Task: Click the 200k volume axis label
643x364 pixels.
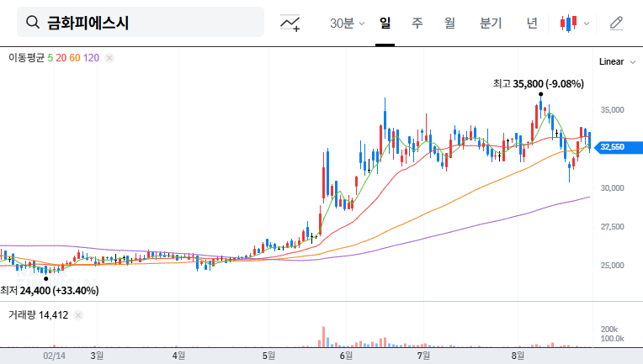Action: click(x=609, y=330)
